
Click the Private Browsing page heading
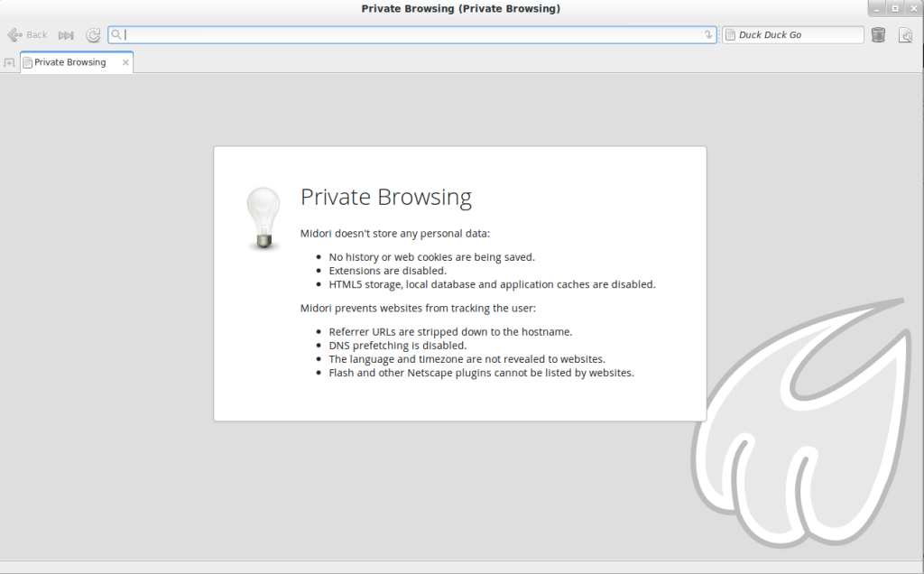386,198
